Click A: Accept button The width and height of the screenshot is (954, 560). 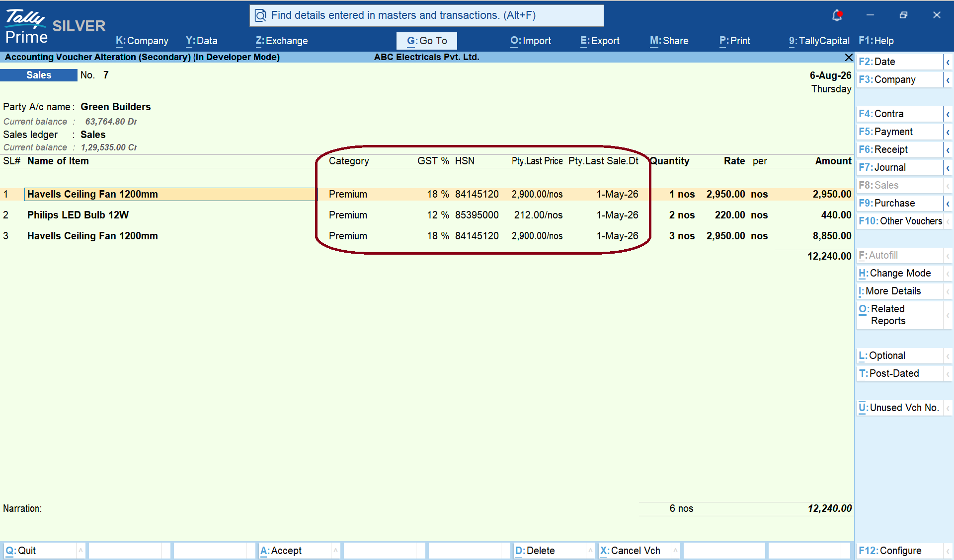click(295, 551)
